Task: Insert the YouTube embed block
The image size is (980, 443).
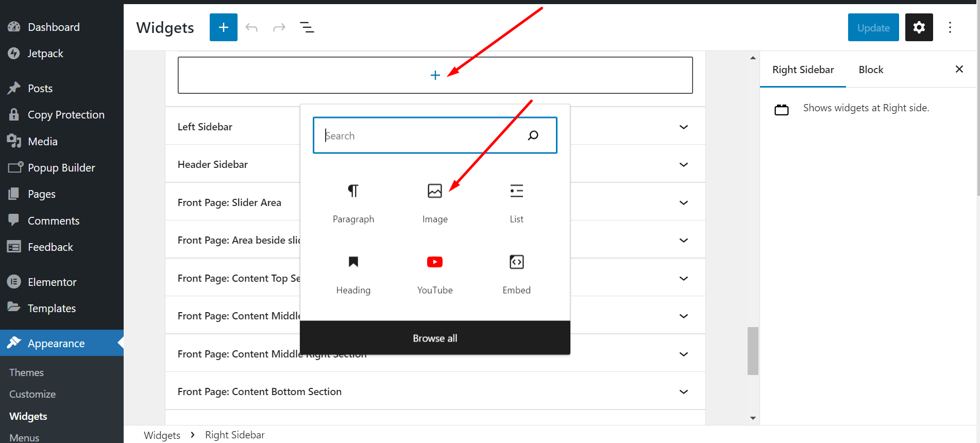Action: pyautogui.click(x=434, y=263)
